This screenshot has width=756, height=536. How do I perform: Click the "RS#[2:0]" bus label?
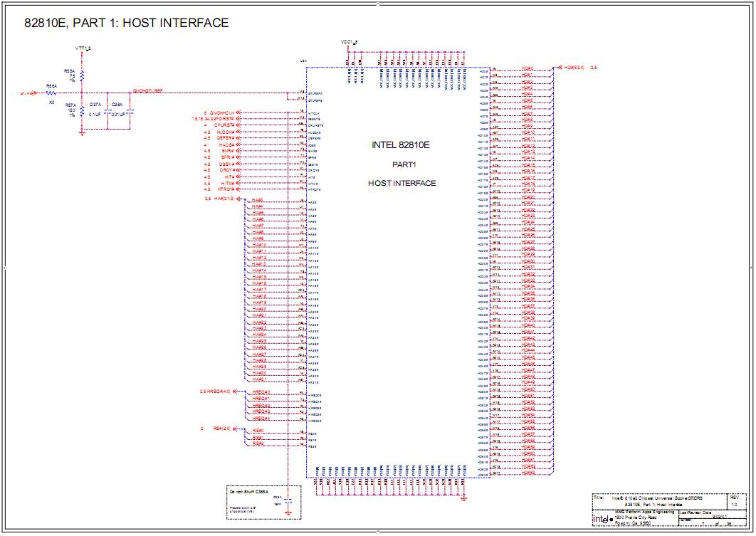coord(222,428)
